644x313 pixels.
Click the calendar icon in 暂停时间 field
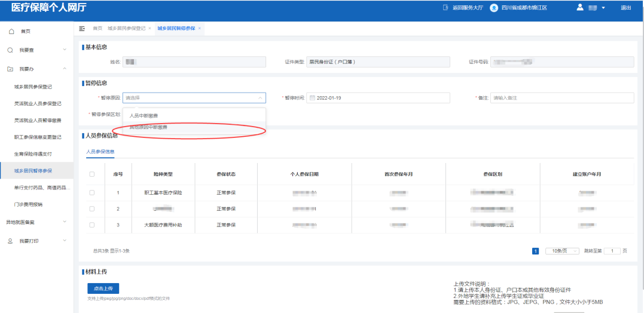click(x=312, y=98)
